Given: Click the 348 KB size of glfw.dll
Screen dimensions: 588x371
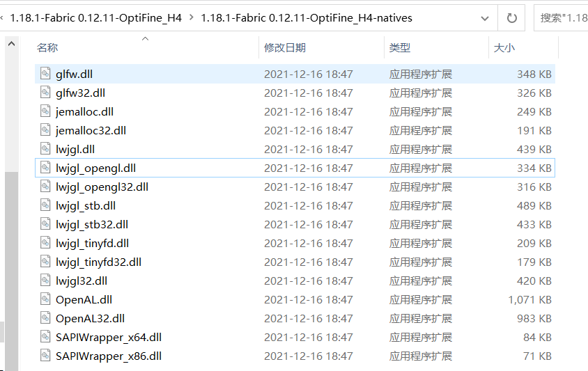Looking at the screenshot, I should [534, 74].
